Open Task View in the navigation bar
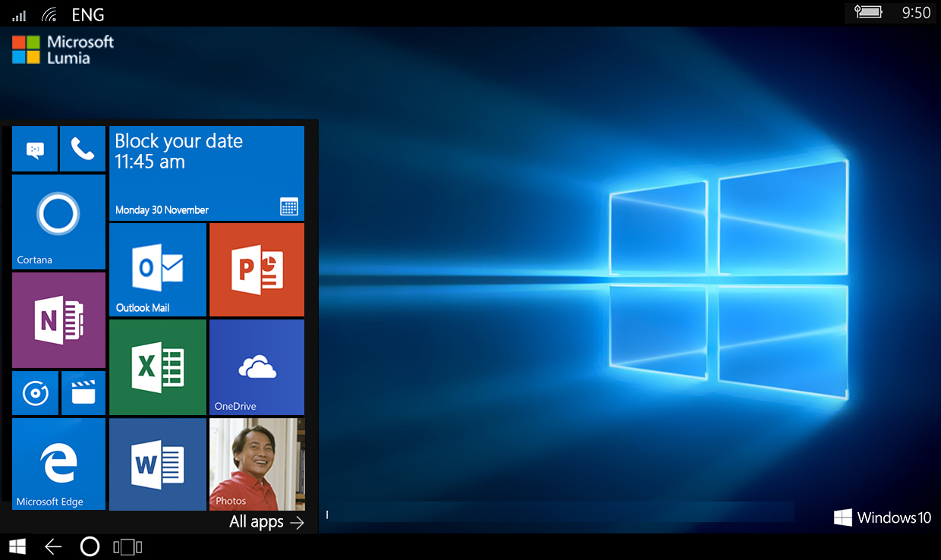The image size is (941, 560). tap(127, 546)
